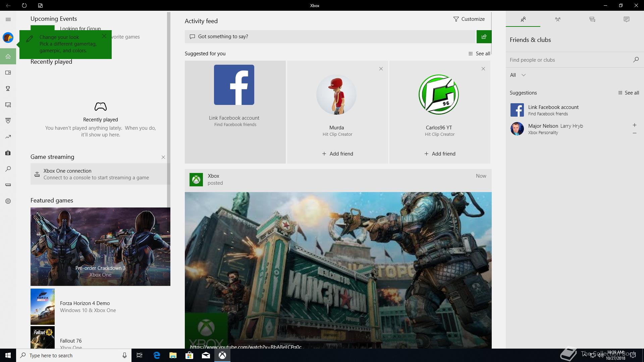
Task: Add Murda as friend
Action: 337,154
